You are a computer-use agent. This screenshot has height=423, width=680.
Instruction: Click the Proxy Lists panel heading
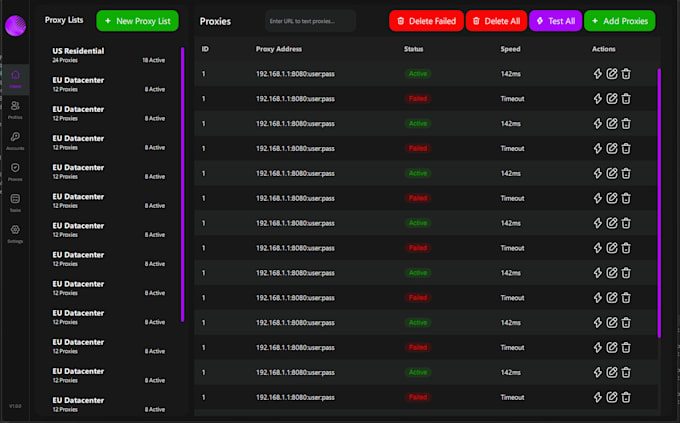click(64, 20)
